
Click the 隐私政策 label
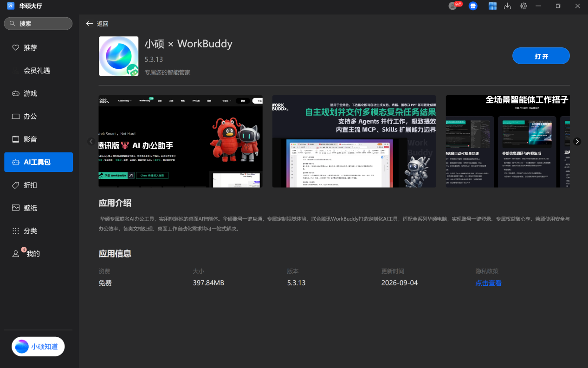[487, 271]
